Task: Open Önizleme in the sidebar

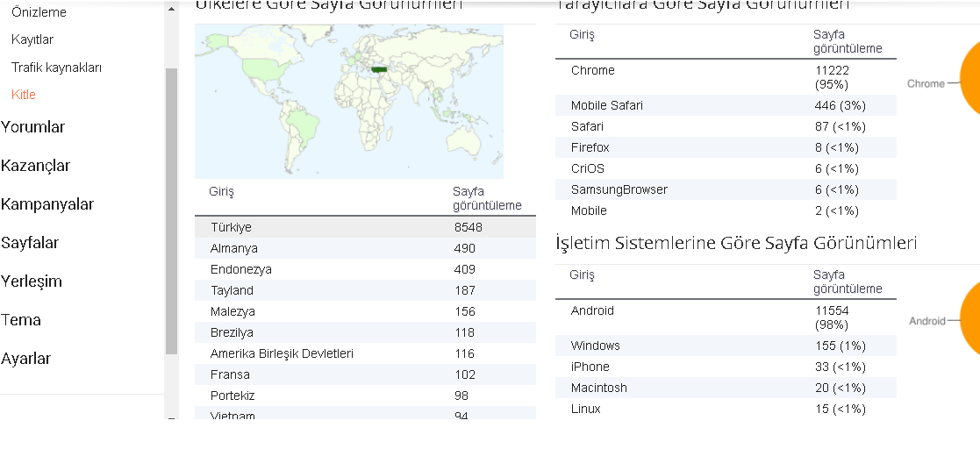Action: pos(39,12)
